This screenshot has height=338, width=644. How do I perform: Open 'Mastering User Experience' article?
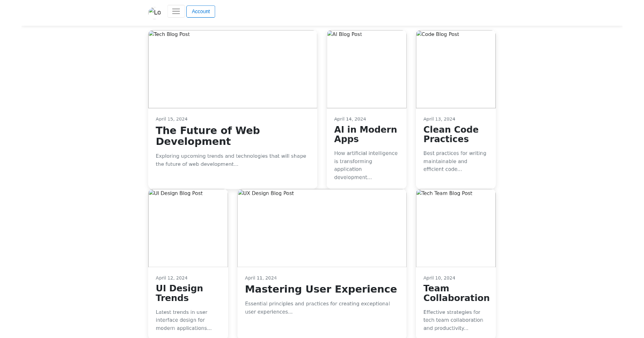coord(321,289)
